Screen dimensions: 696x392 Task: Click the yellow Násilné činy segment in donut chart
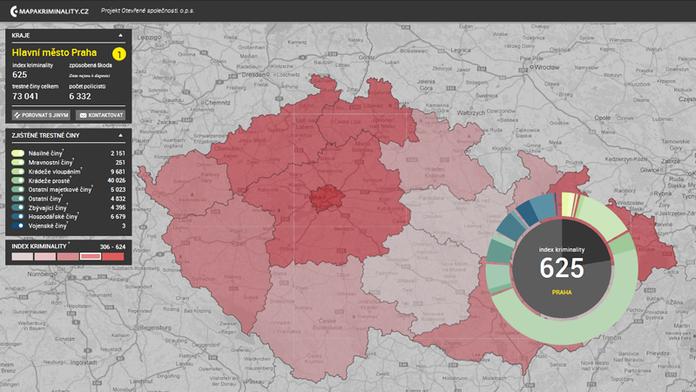(567, 205)
